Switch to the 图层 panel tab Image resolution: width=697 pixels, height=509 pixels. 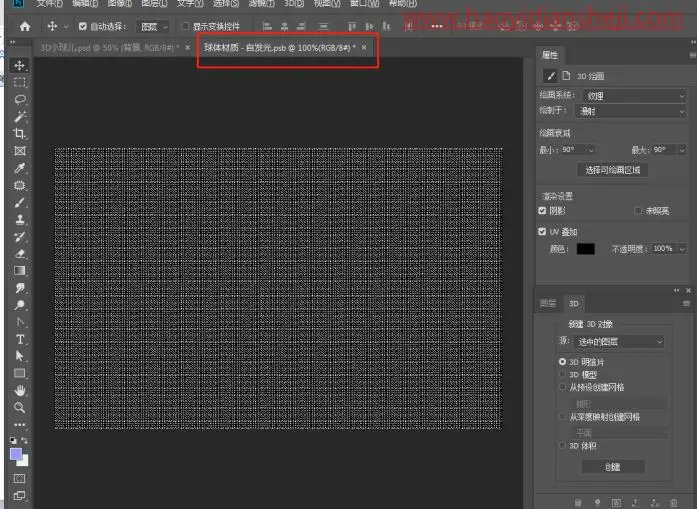548,303
